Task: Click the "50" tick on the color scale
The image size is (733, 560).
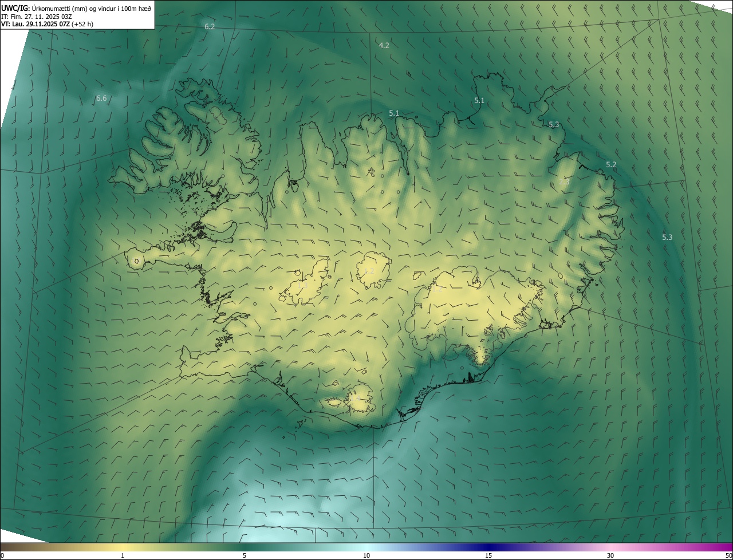Action: click(728, 555)
